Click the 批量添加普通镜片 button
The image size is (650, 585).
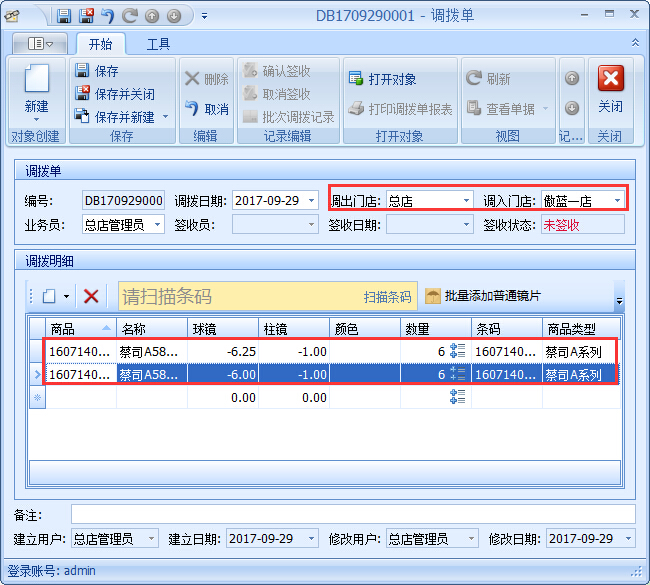(483, 296)
